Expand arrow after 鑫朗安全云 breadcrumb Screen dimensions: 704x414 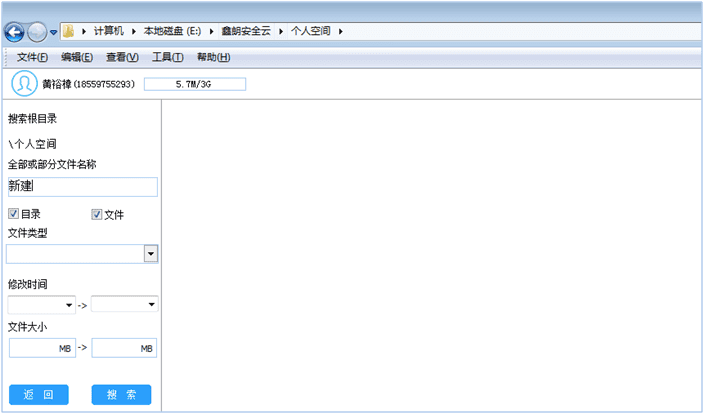tap(281, 31)
